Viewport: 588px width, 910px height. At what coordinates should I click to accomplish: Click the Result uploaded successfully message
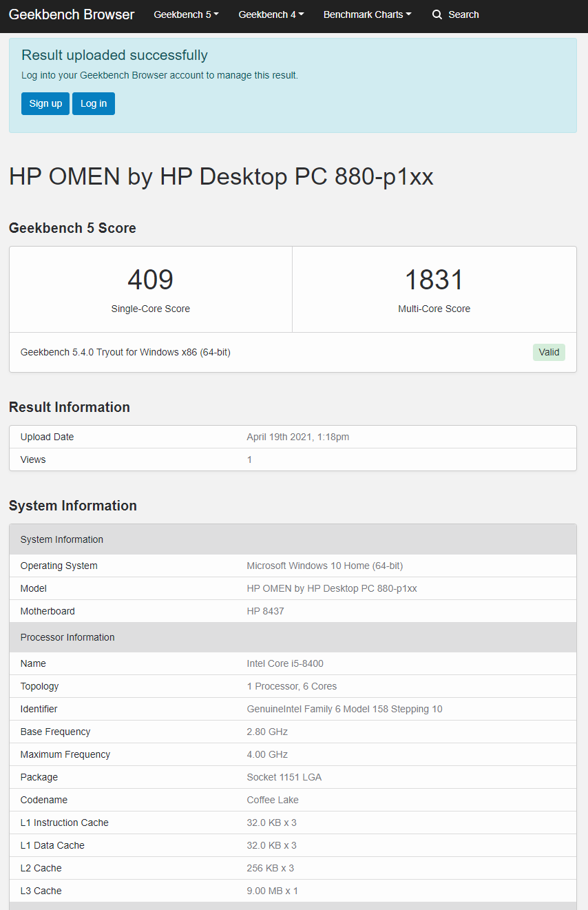tap(114, 55)
